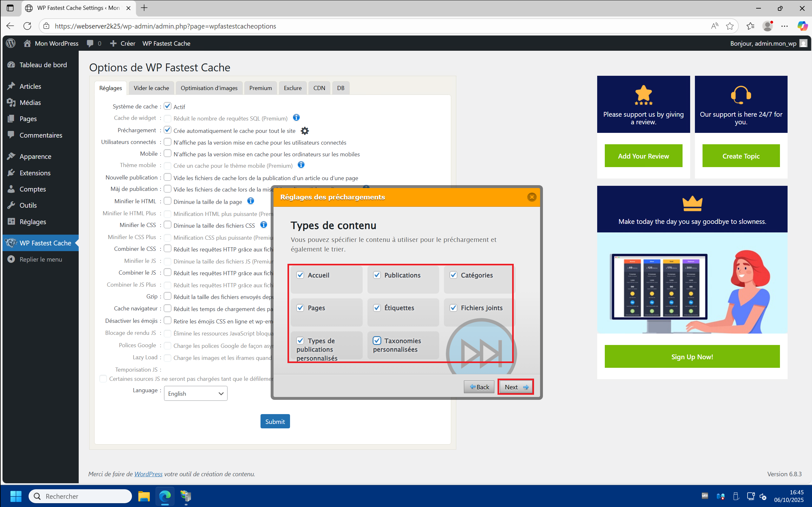
Task: Open Extensions in the sidebar
Action: tap(35, 173)
